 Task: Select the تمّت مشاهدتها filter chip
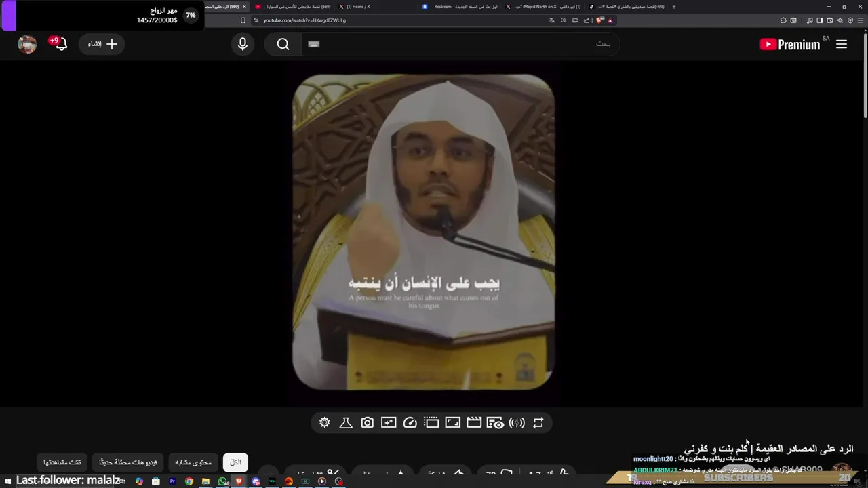coord(62,462)
